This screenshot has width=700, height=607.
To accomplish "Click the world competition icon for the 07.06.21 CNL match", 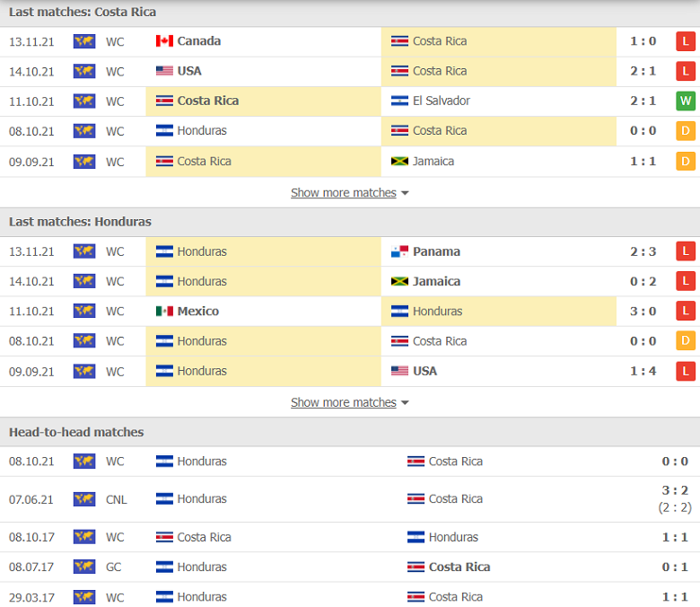I will pyautogui.click(x=84, y=499).
